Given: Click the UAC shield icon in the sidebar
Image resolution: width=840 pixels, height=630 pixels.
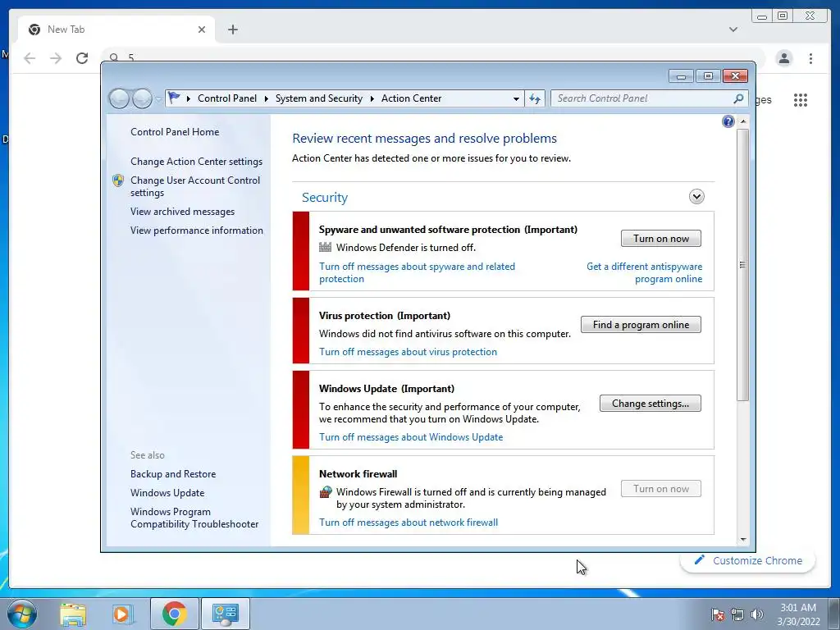Looking at the screenshot, I should [x=118, y=180].
